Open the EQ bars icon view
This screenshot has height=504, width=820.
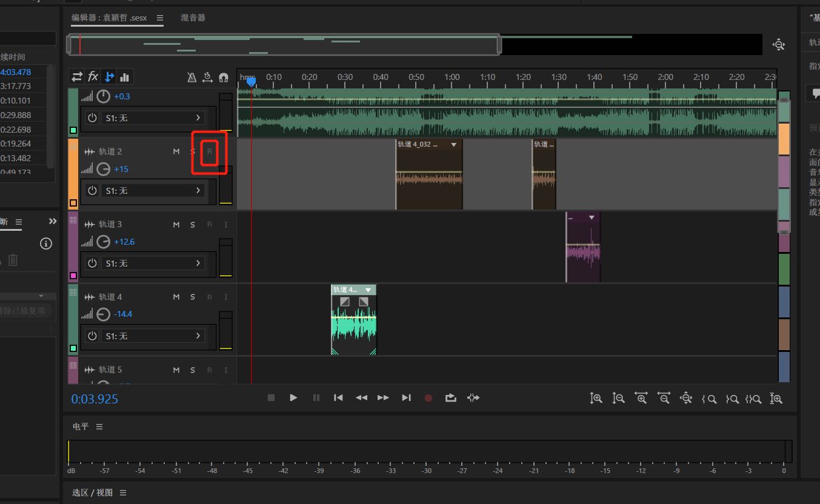125,77
